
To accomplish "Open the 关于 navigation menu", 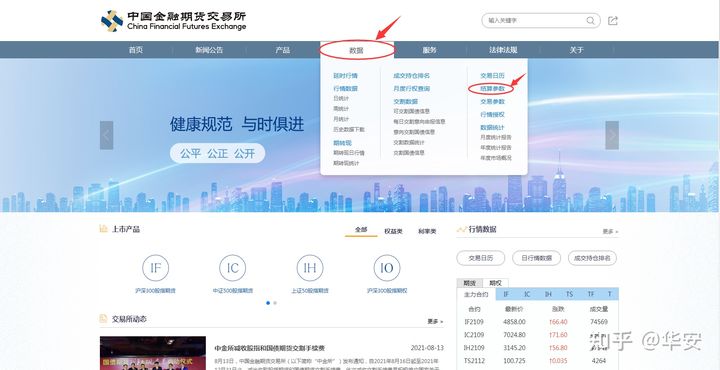I will pyautogui.click(x=576, y=50).
